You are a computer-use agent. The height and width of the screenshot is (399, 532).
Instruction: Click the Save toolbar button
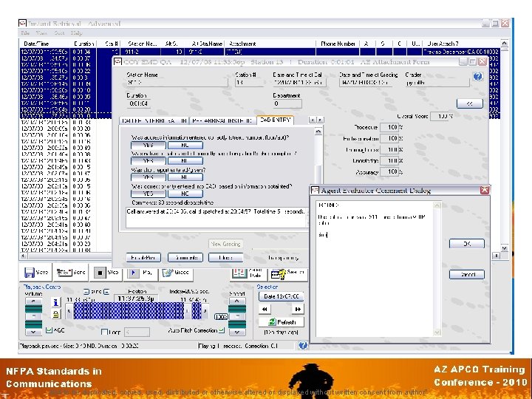(x=36, y=272)
